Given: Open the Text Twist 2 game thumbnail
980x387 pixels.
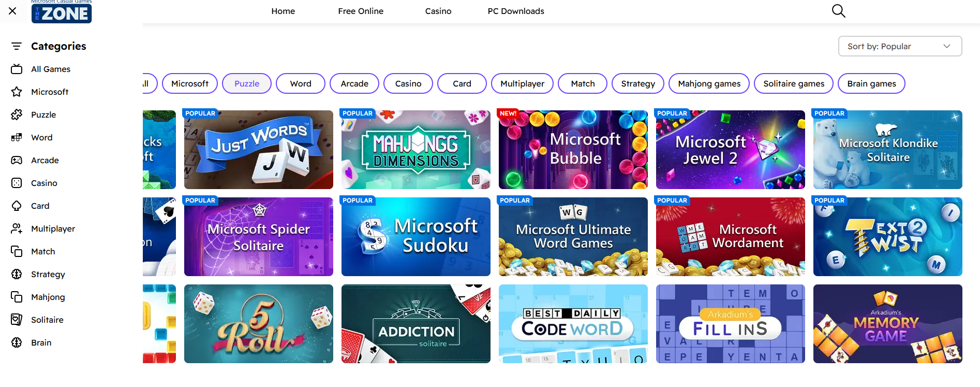Looking at the screenshot, I should coord(888,237).
